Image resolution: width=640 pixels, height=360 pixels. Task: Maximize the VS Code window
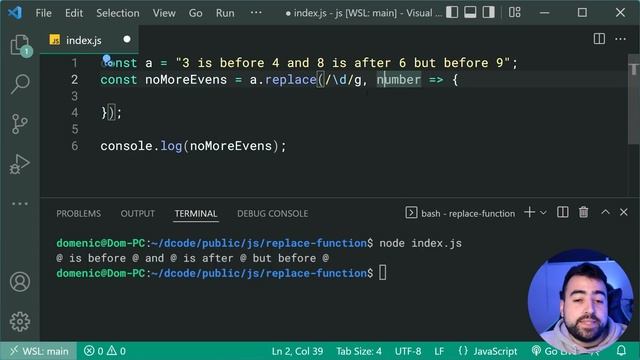[582, 13]
